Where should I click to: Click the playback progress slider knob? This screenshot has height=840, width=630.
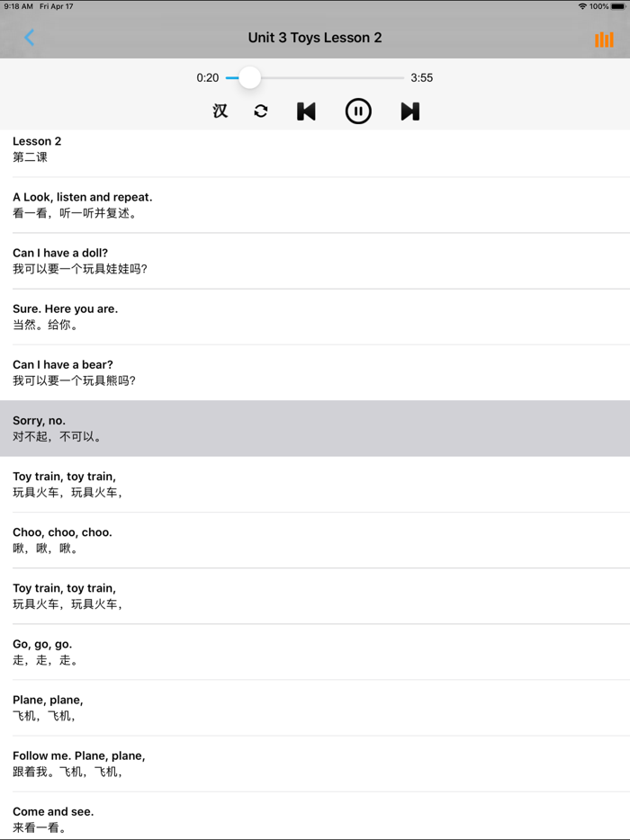(249, 78)
